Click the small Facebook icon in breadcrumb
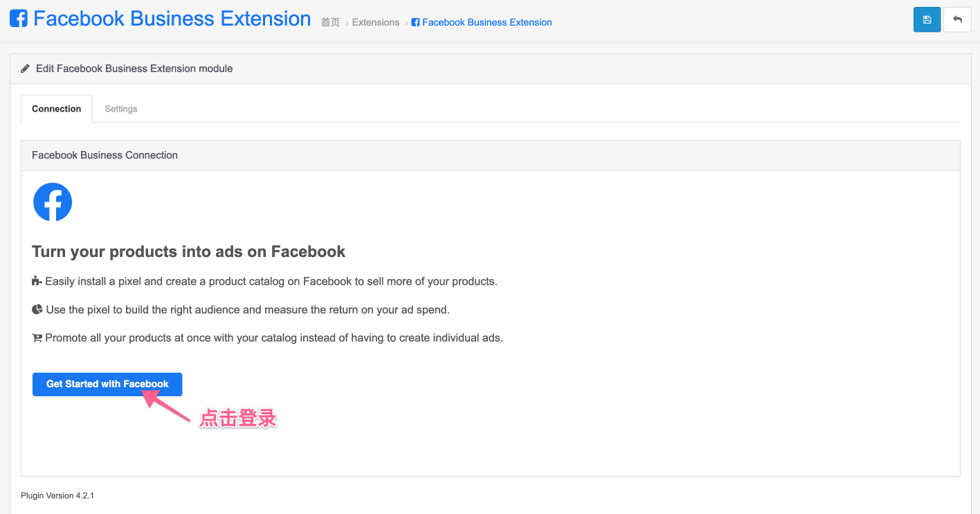Screen dimensions: 980x514 [x=415, y=22]
